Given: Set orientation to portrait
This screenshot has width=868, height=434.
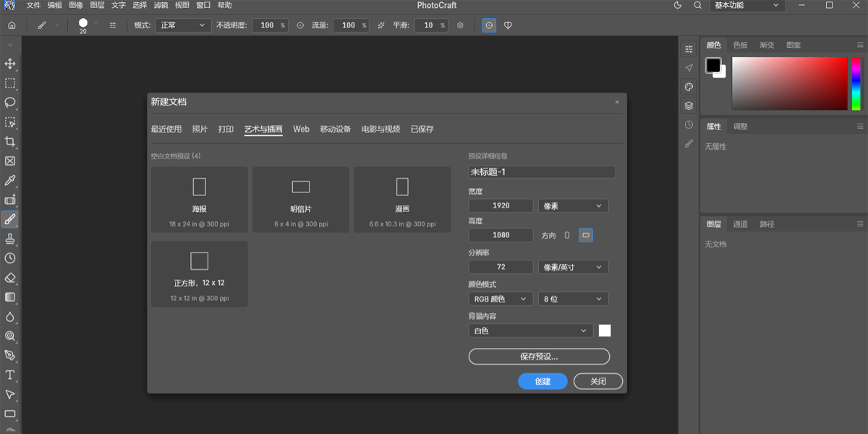Looking at the screenshot, I should (567, 235).
